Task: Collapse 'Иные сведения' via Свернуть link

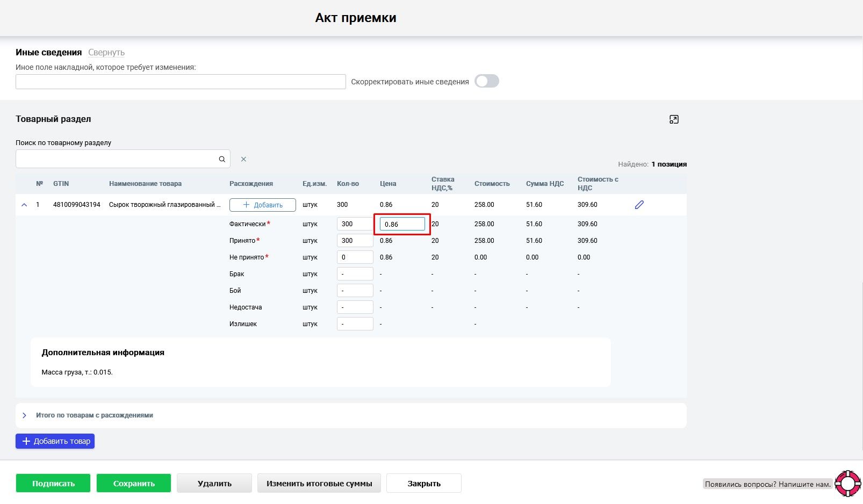Action: [x=106, y=52]
